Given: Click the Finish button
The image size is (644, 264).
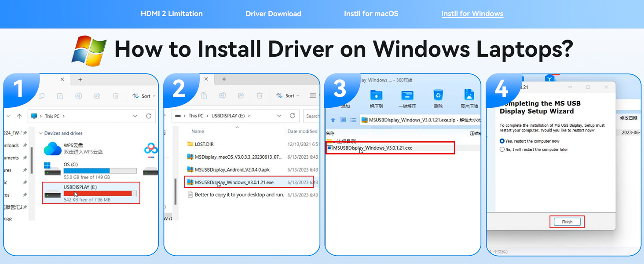Looking at the screenshot, I should click(x=567, y=222).
